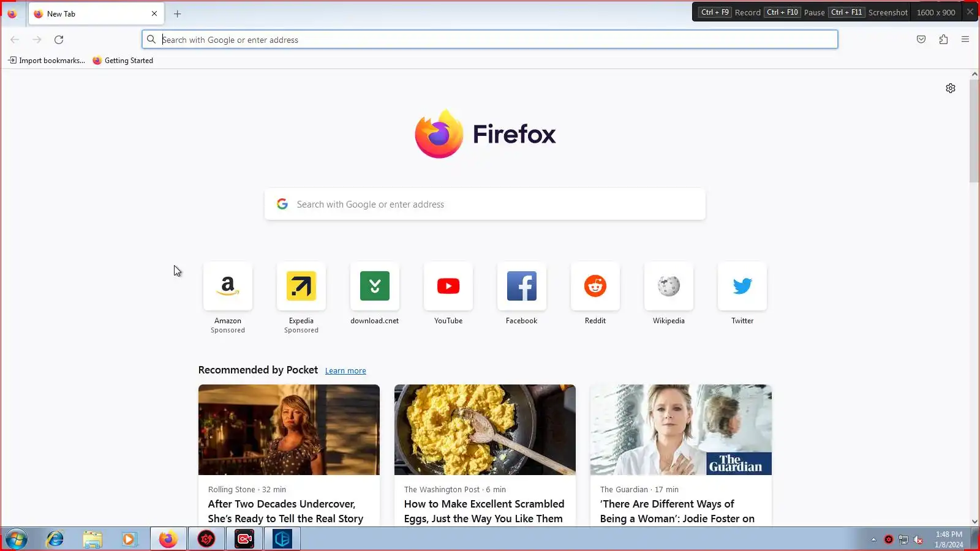Open the YouTube shortcut tile

(448, 286)
